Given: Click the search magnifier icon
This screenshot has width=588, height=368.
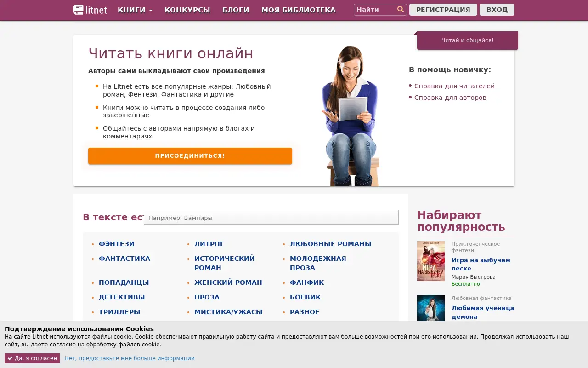Looking at the screenshot, I should tap(401, 10).
